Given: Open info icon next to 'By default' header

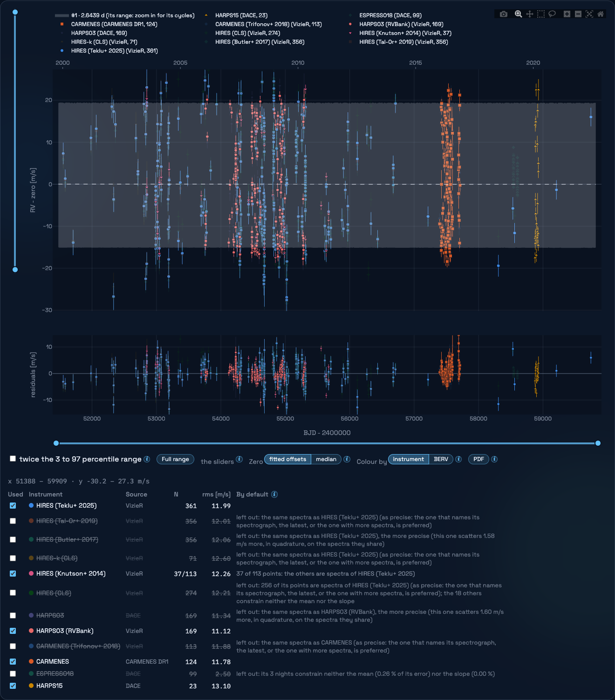Looking at the screenshot, I should 274,494.
